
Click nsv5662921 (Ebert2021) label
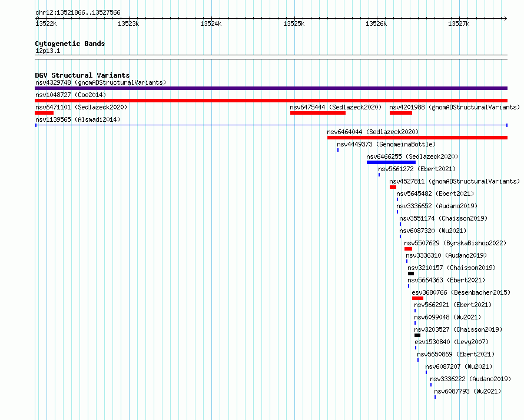coord(453,305)
